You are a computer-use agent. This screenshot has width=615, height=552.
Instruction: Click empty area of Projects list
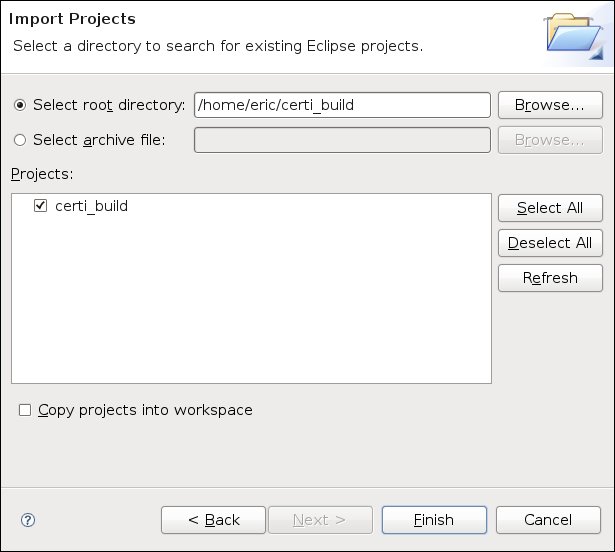250,310
